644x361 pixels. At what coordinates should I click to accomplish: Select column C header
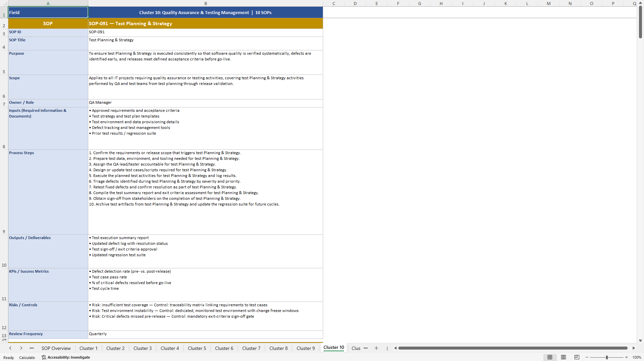[x=334, y=3]
